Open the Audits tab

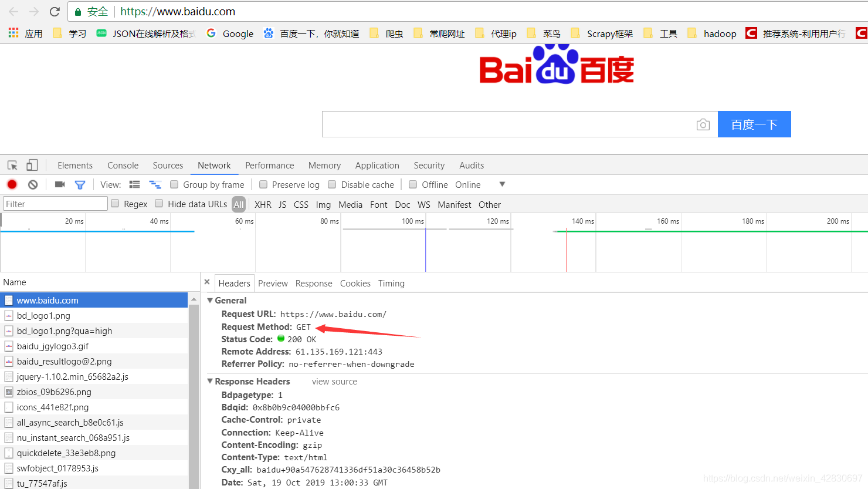[472, 166]
